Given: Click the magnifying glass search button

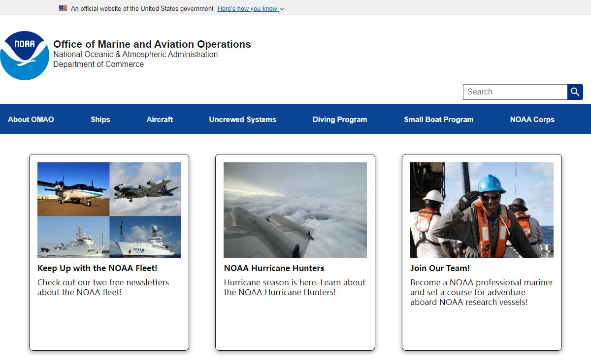Looking at the screenshot, I should (x=575, y=92).
